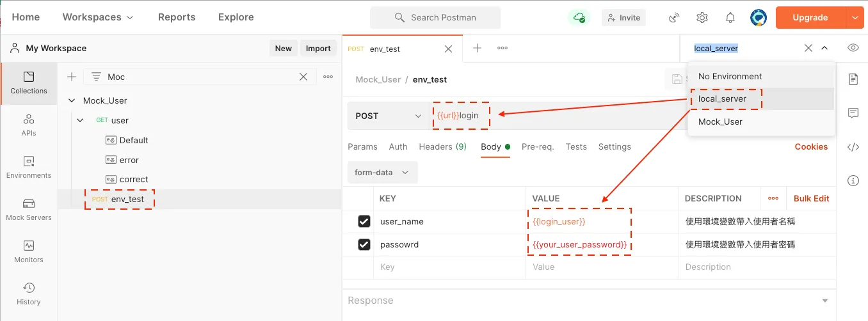Click the environment quick look eye icon
The image size is (868, 321).
click(853, 48)
